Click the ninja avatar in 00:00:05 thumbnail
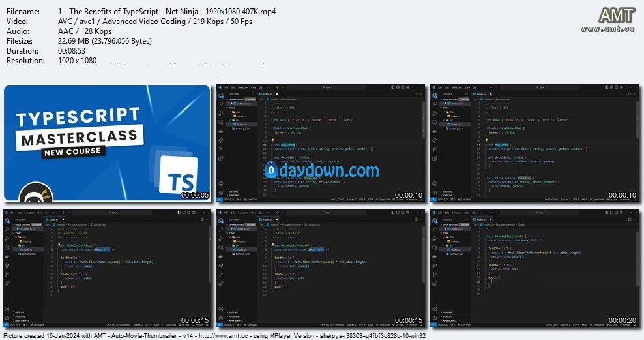 [x=36, y=193]
